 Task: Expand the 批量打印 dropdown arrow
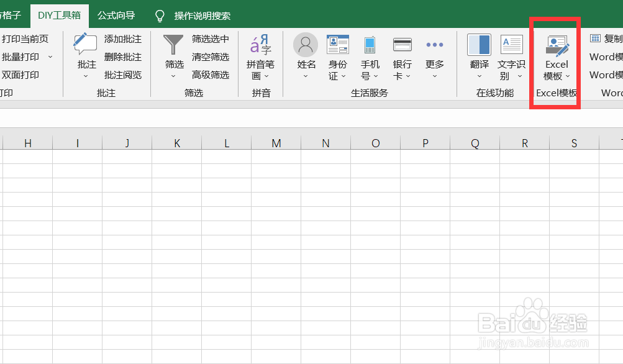click(x=50, y=57)
